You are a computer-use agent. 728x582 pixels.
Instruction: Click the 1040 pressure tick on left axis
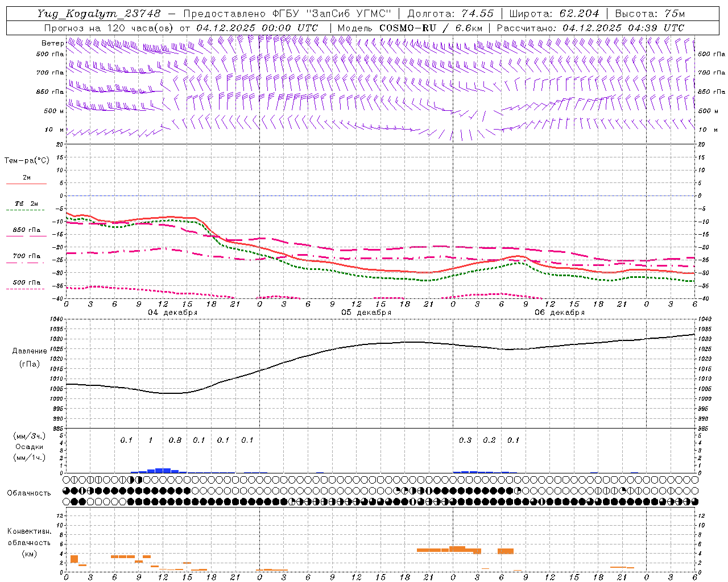(57, 319)
